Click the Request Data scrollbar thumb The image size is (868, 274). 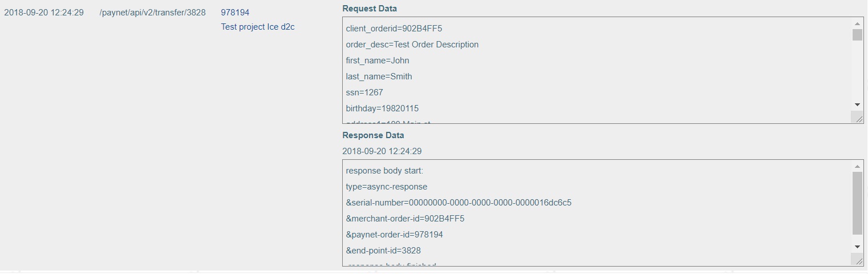tap(857, 35)
